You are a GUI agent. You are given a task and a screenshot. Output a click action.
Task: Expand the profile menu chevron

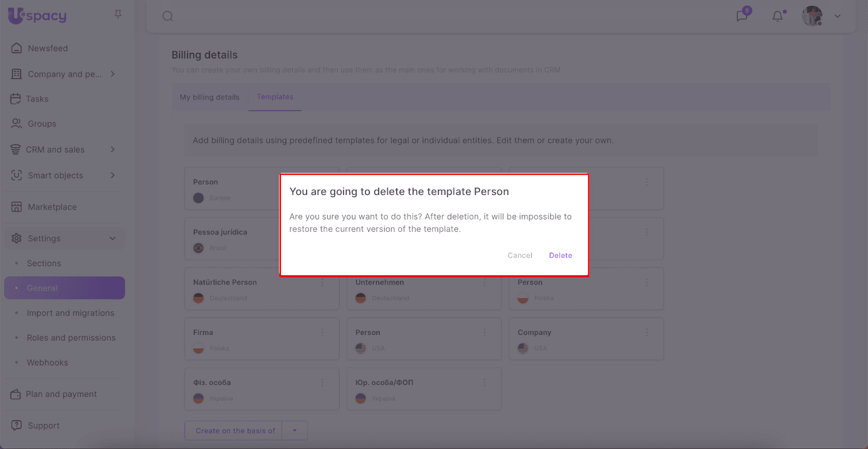(x=838, y=16)
